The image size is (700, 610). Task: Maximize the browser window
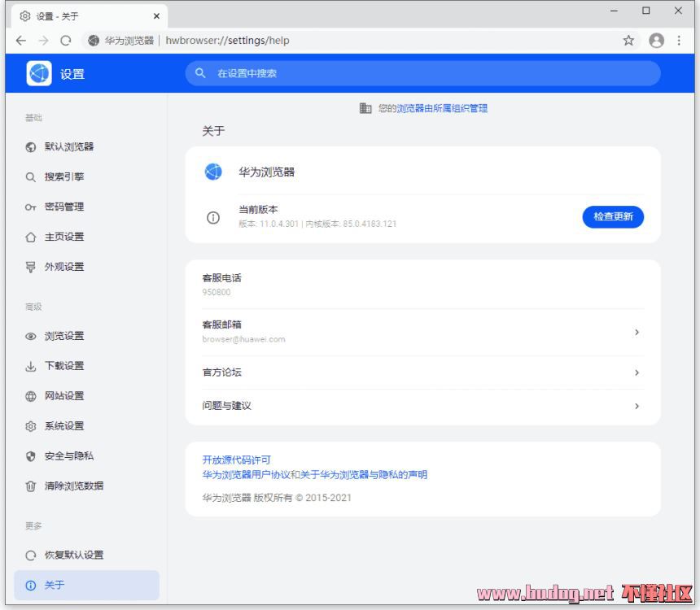coord(646,11)
